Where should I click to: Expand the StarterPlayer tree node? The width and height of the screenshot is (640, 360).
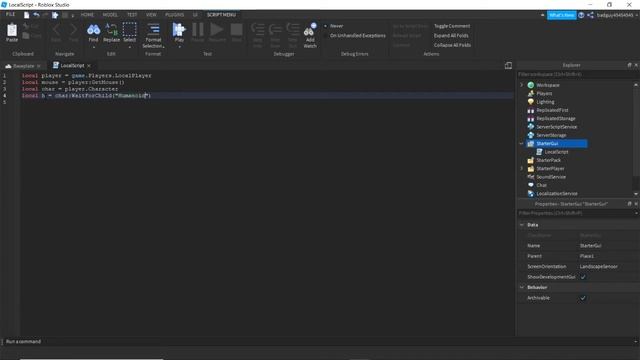point(521,168)
